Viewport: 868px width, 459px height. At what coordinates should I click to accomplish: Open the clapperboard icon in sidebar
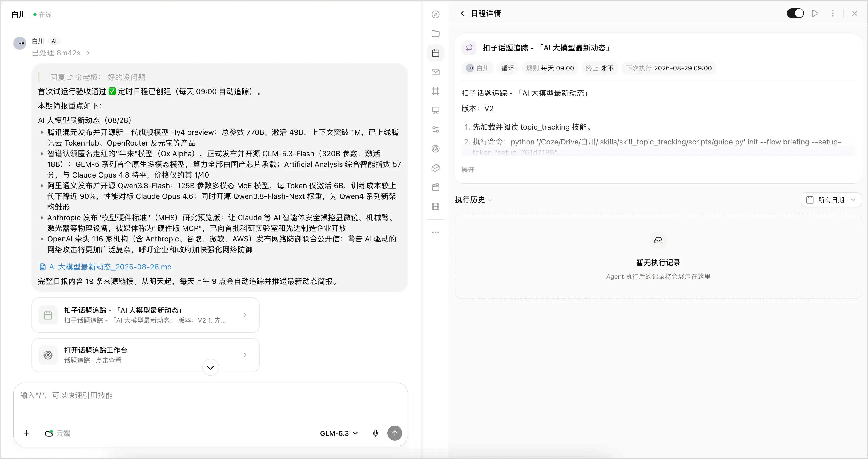click(435, 187)
